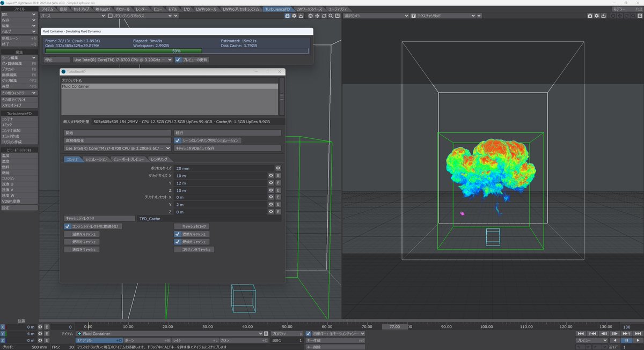
Task: Click TFD_Cache directory field
Action: tap(209, 219)
